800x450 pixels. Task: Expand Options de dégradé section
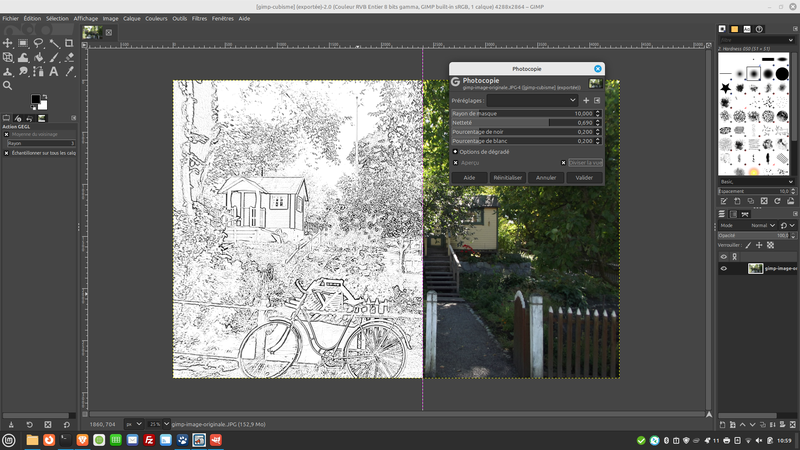[456, 151]
